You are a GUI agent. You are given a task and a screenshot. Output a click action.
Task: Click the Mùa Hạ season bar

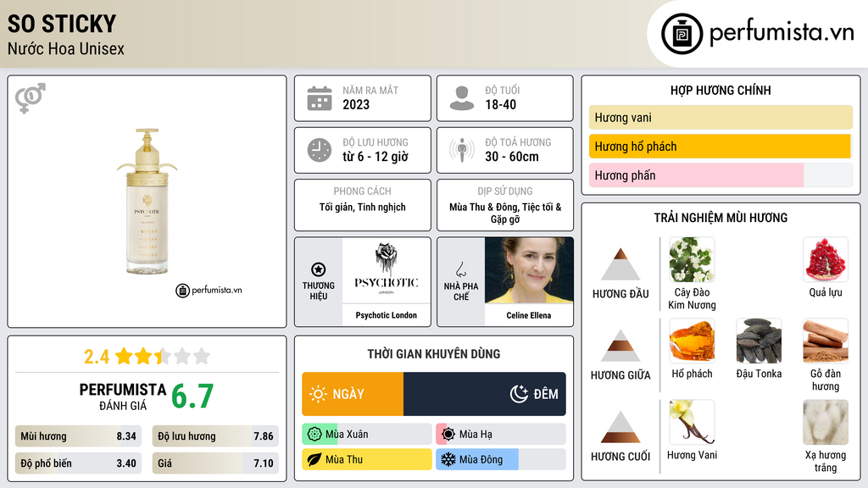[501, 435]
